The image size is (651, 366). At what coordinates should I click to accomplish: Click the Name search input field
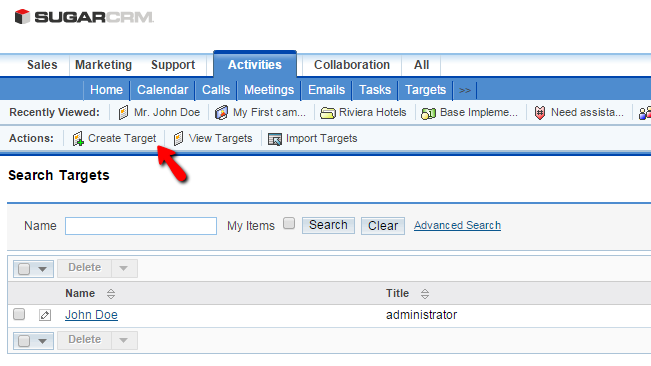pos(141,226)
